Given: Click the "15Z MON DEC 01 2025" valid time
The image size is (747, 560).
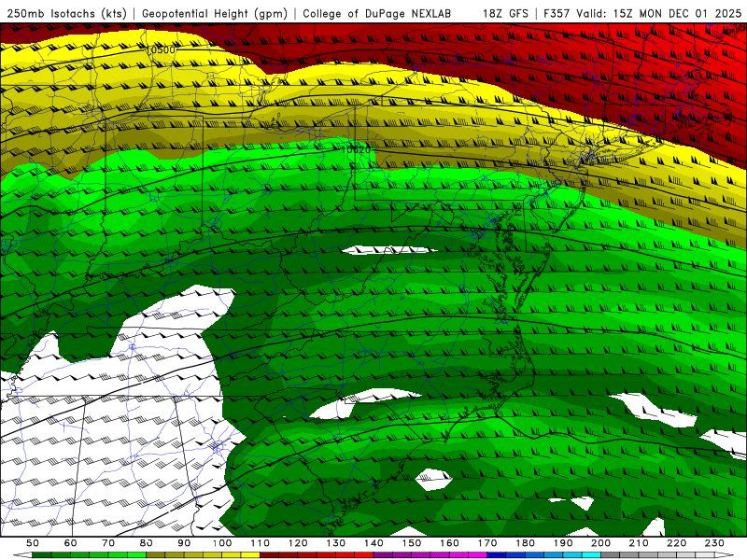Looking at the screenshot, I should coord(677,13).
